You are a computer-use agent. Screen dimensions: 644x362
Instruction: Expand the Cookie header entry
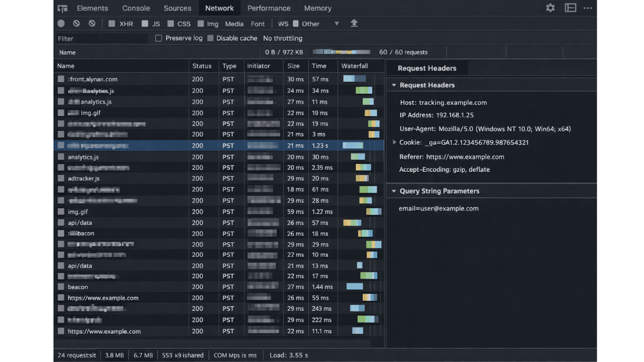coord(394,143)
